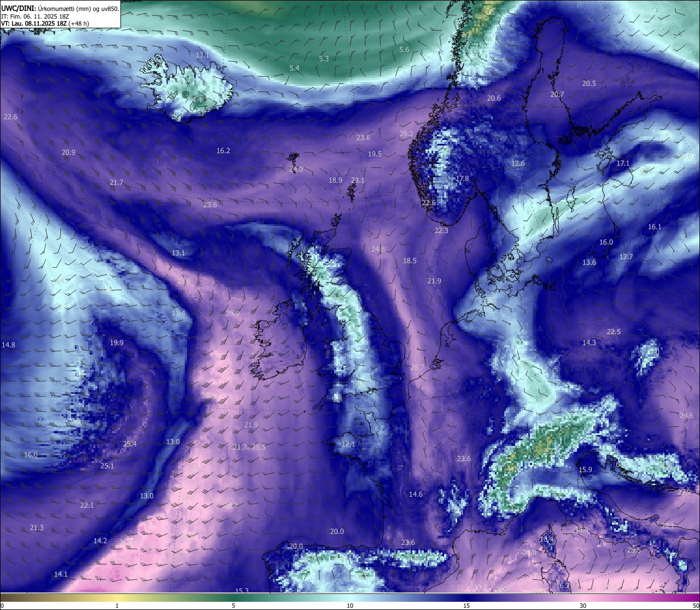This screenshot has width=700, height=610.
Task: Click the 19.5 value label
Action: click(375, 154)
